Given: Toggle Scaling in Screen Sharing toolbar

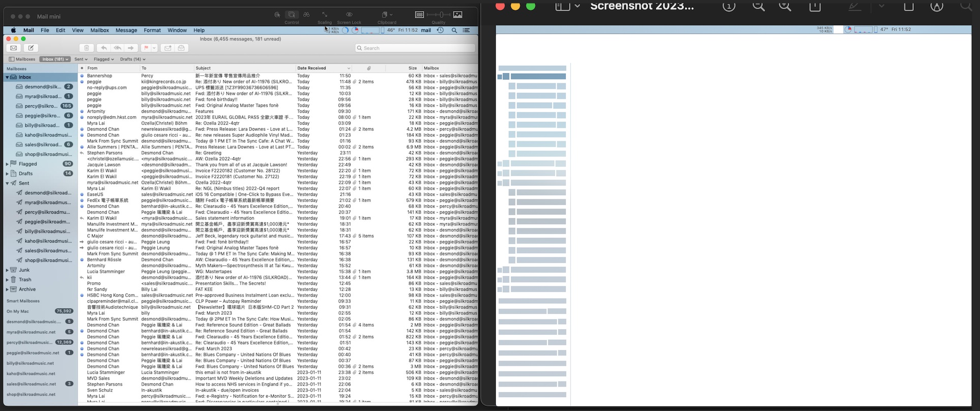Looking at the screenshot, I should [x=325, y=15].
